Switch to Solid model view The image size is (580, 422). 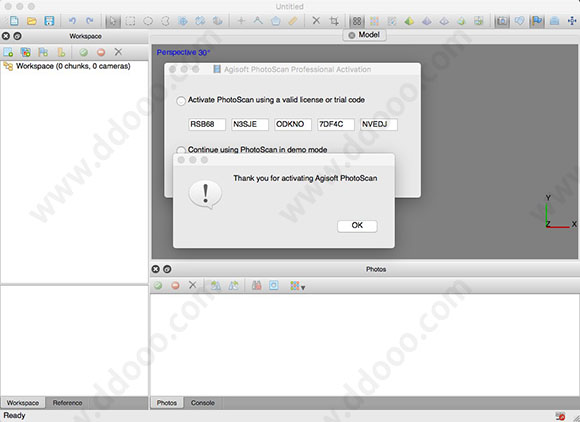[426, 21]
